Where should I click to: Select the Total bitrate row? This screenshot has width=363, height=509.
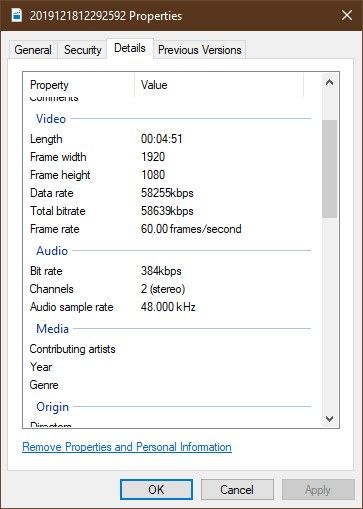(170, 211)
